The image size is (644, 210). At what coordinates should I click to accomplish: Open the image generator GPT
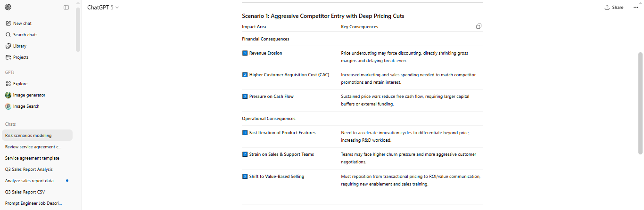[x=29, y=95]
